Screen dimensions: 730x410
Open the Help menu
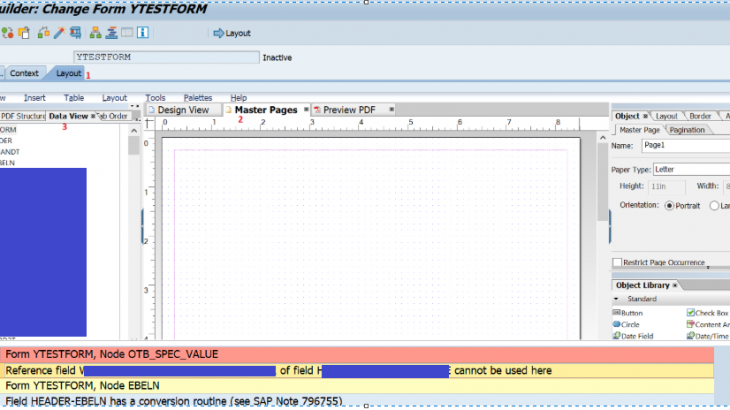coord(238,98)
